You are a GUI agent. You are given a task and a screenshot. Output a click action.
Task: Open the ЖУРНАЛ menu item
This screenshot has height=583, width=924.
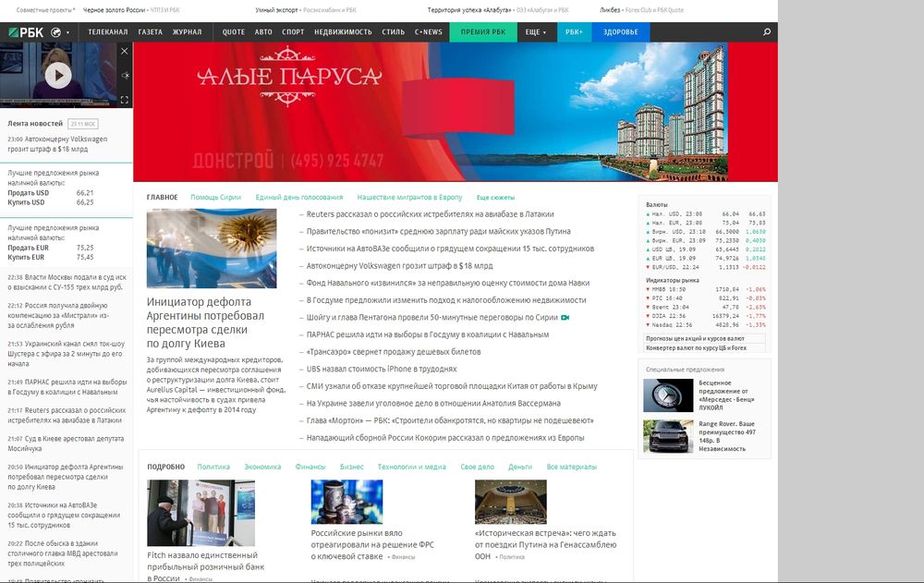187,32
